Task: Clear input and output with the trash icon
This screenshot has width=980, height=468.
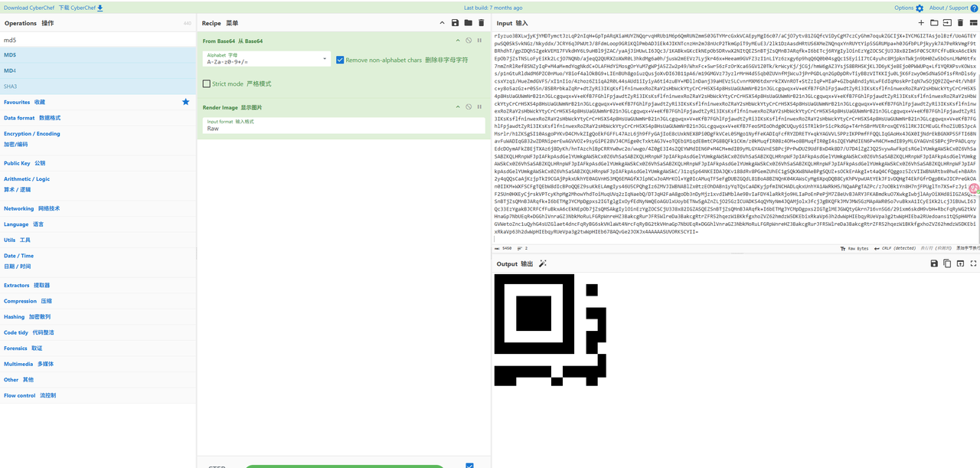Action: click(x=960, y=23)
